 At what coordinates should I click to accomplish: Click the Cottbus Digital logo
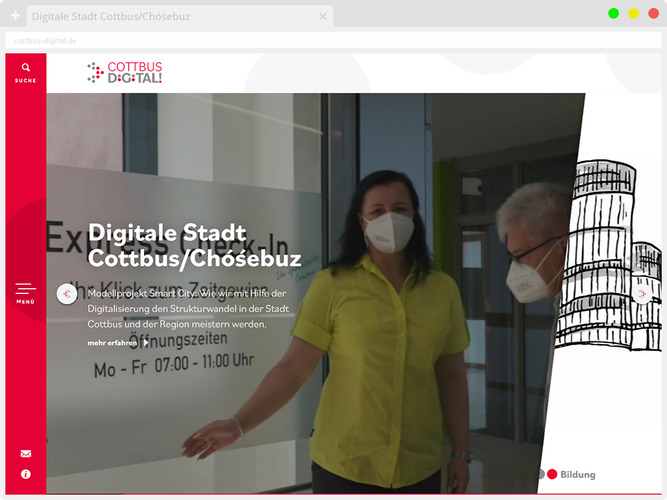(x=125, y=72)
